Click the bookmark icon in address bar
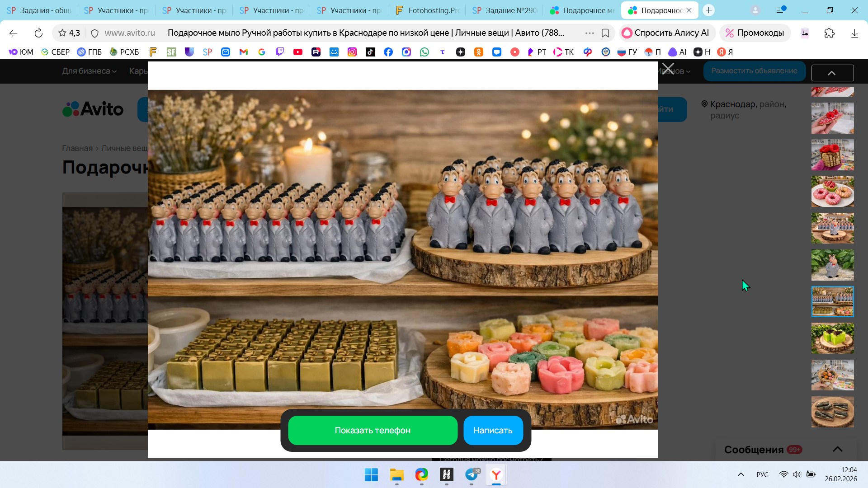The height and width of the screenshot is (488, 868). pos(605,33)
